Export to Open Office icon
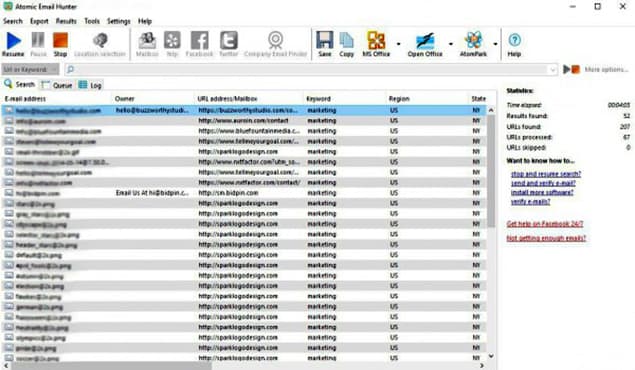This screenshot has height=370, width=635. 425,41
